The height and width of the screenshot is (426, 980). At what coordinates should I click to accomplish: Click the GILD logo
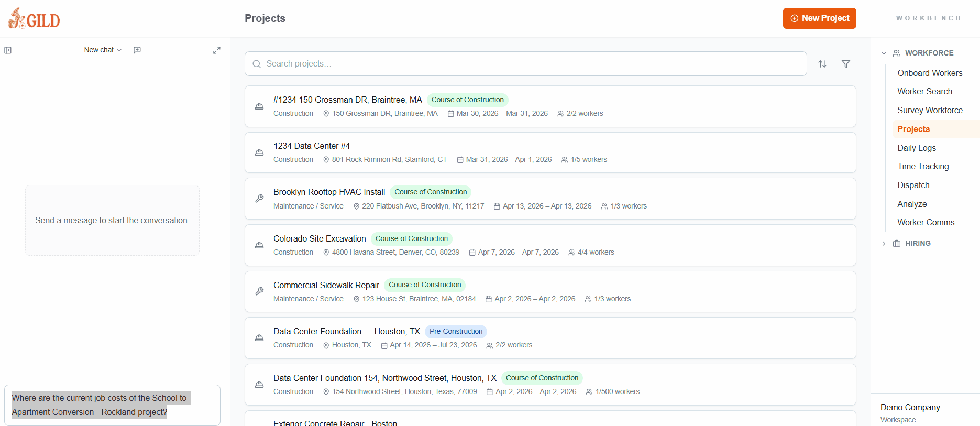coord(35,19)
